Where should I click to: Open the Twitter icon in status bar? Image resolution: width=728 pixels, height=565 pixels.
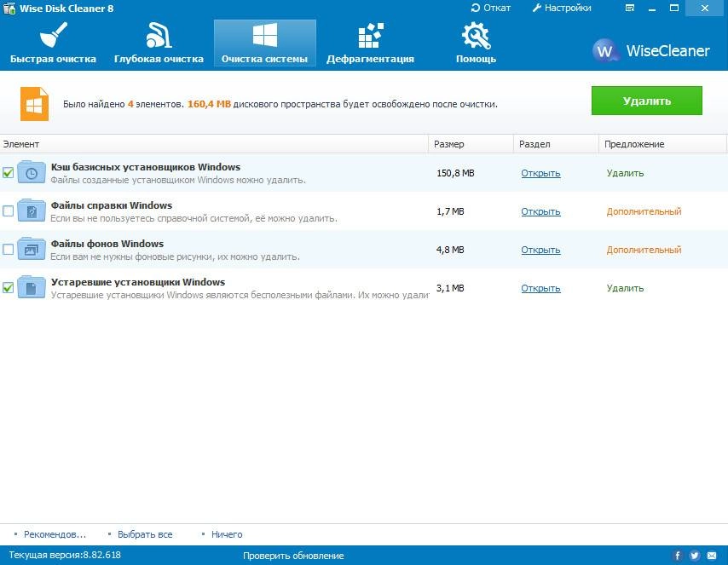click(695, 556)
